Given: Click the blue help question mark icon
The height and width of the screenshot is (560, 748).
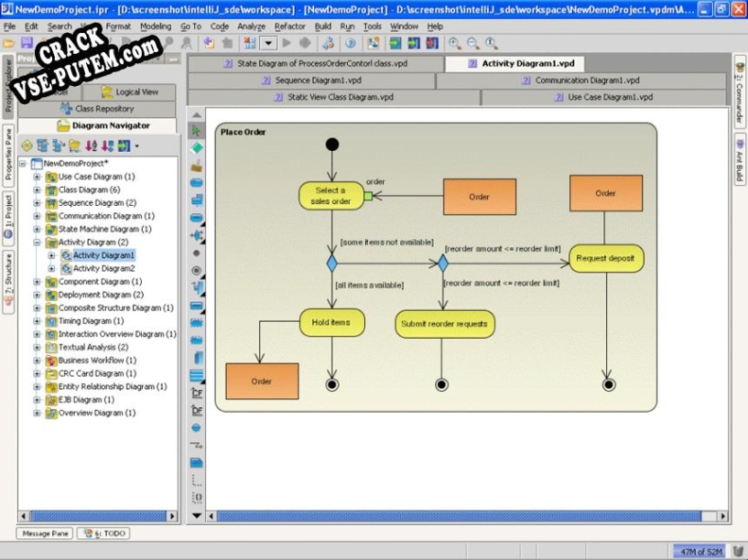Looking at the screenshot, I should 351,43.
